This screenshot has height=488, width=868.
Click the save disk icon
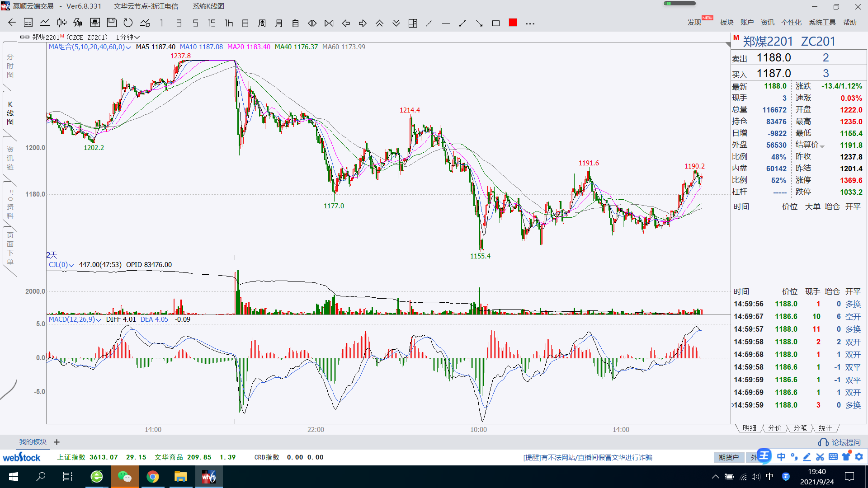coord(112,23)
